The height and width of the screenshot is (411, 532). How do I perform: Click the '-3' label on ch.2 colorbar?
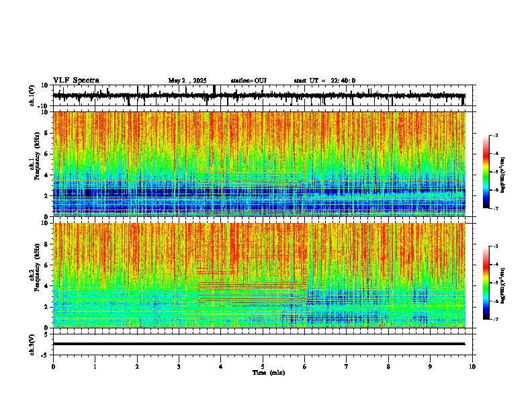tap(496, 246)
